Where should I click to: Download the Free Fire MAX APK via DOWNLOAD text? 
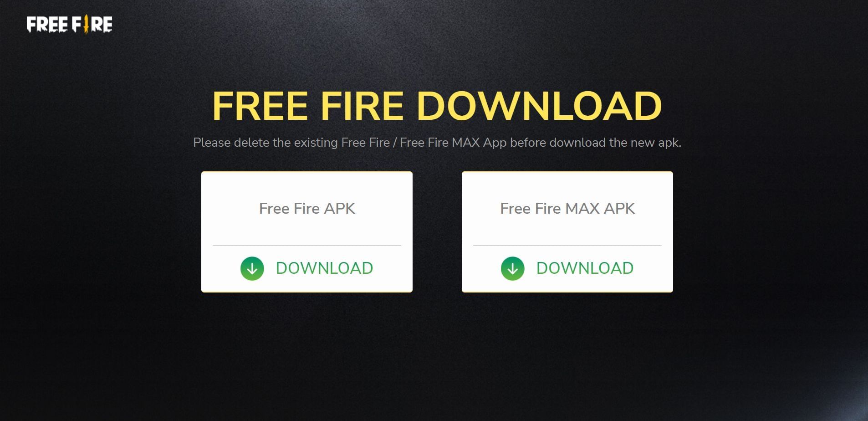[585, 268]
